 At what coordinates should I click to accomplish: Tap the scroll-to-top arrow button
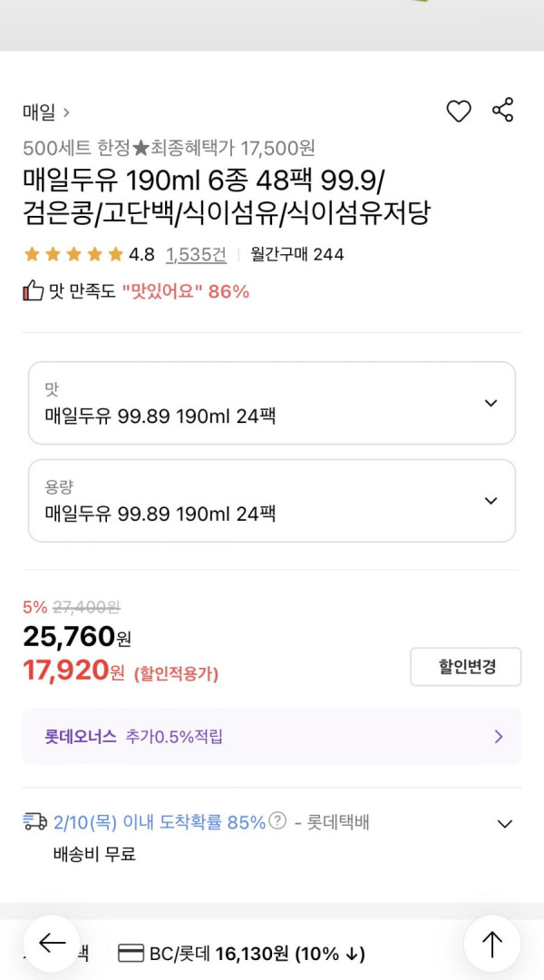(492, 944)
